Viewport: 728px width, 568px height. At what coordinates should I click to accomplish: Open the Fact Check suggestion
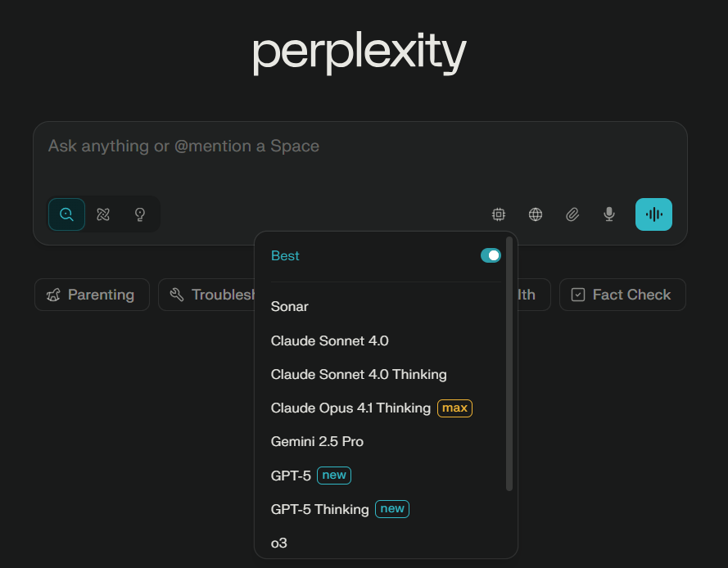(x=622, y=295)
